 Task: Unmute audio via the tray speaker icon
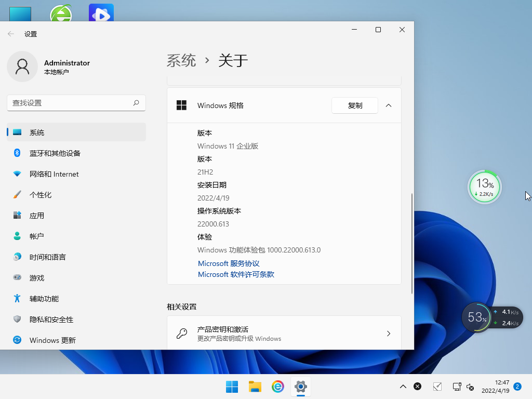point(470,387)
